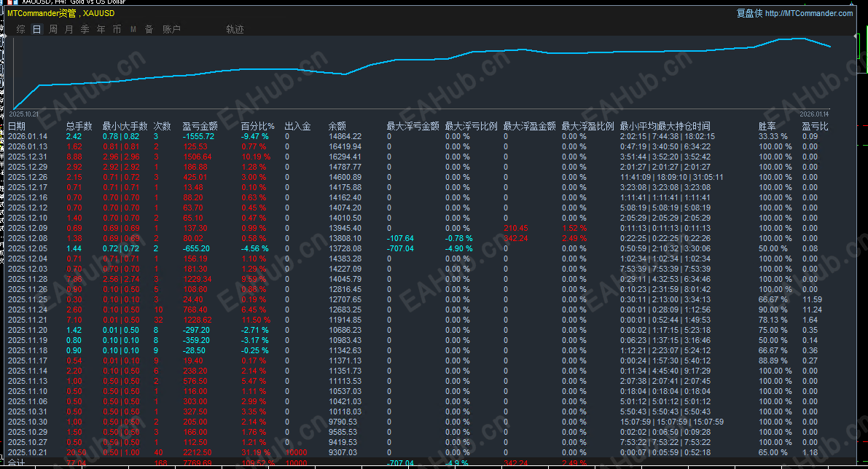Click the 2025.10.21 chart start date label
868x469 pixels.
tap(24, 114)
